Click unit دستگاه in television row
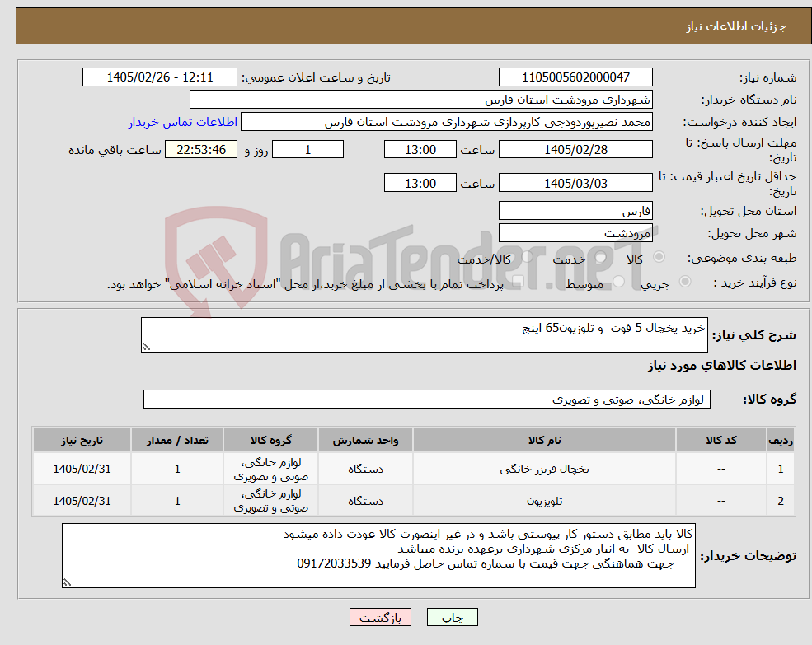 pos(365,501)
